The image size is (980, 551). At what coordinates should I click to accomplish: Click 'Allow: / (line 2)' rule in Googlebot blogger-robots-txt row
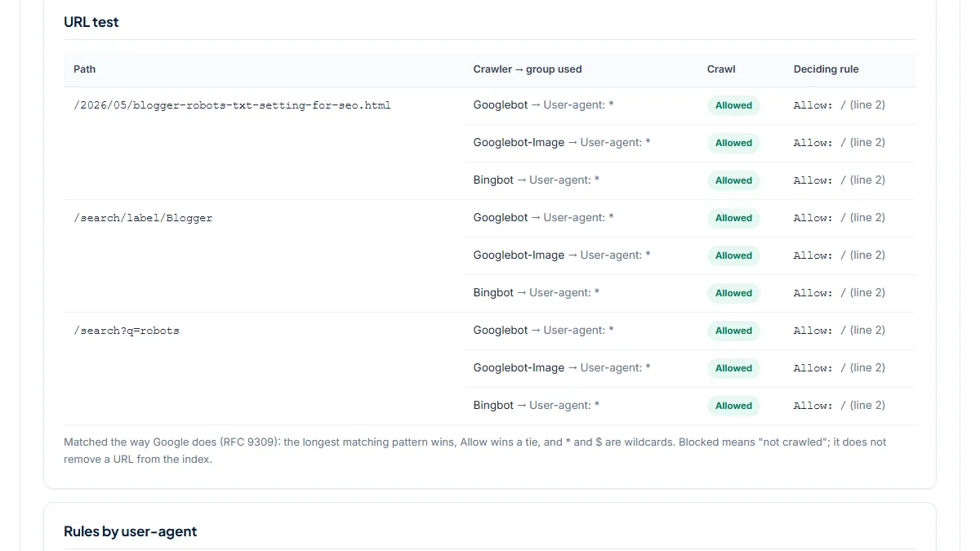[x=839, y=105]
